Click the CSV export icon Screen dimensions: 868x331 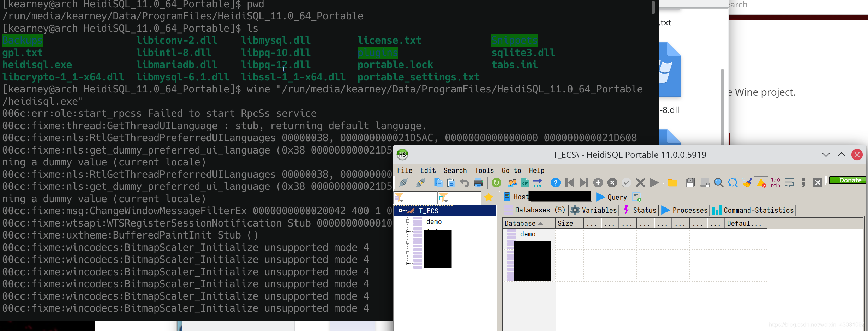tap(525, 182)
